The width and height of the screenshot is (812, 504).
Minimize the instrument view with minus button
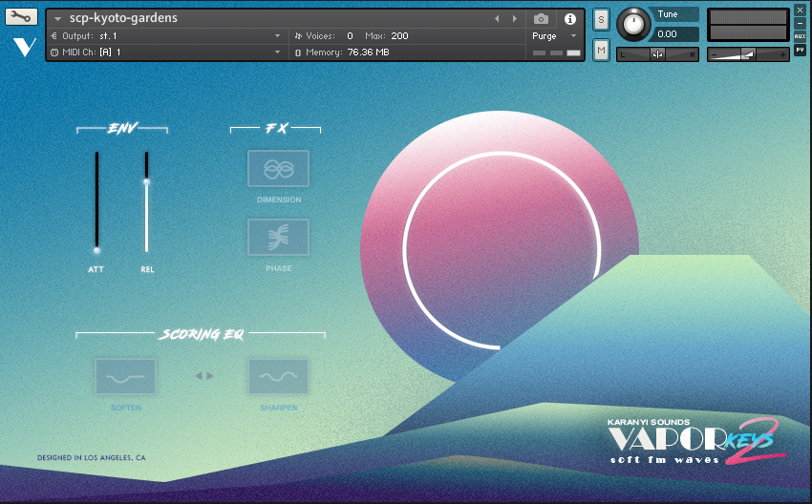(x=800, y=23)
